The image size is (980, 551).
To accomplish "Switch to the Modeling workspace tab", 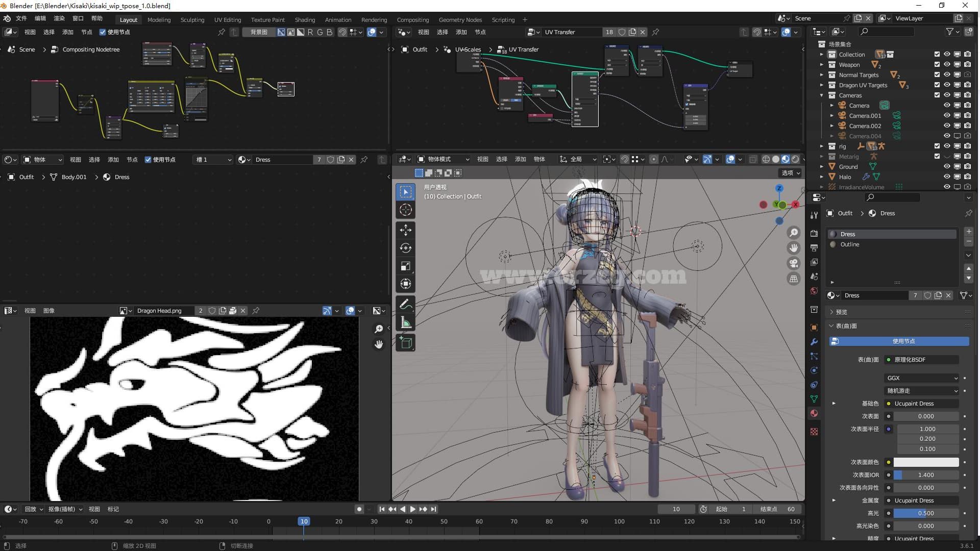I will pyautogui.click(x=159, y=20).
